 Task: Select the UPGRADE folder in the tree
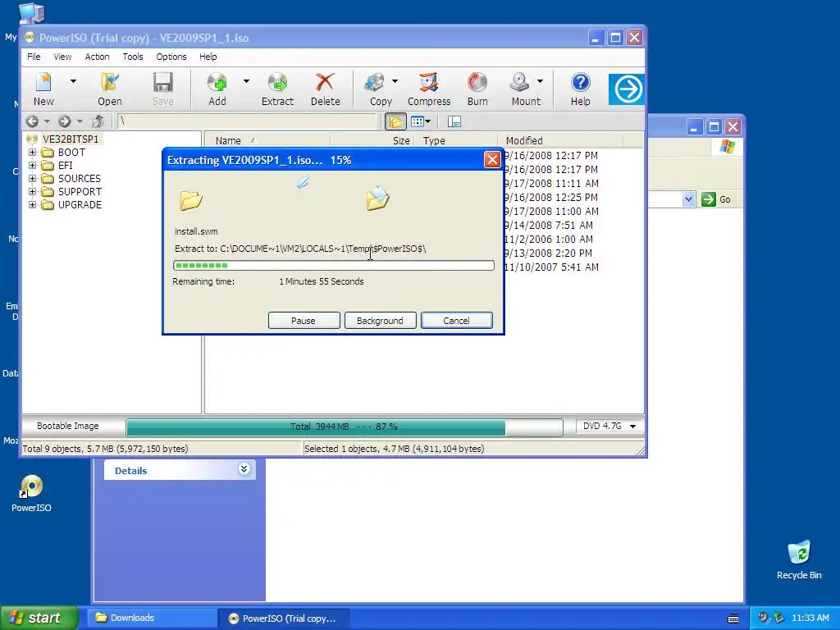click(x=80, y=204)
